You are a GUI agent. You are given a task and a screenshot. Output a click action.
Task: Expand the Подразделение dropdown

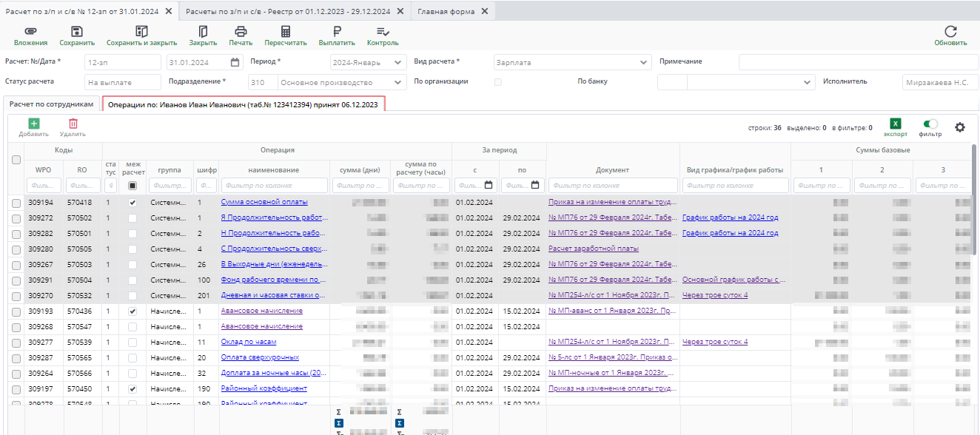coord(399,83)
